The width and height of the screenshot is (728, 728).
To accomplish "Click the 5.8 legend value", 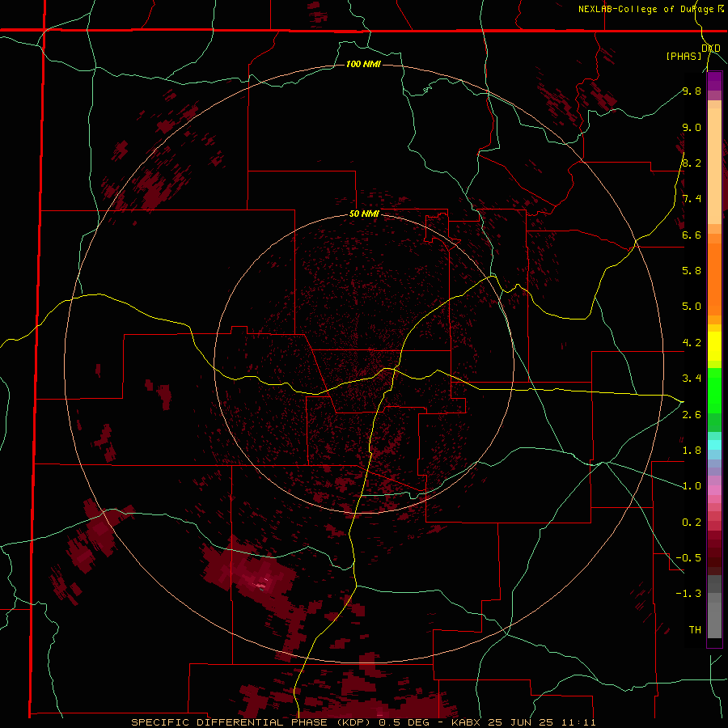I will pos(692,270).
